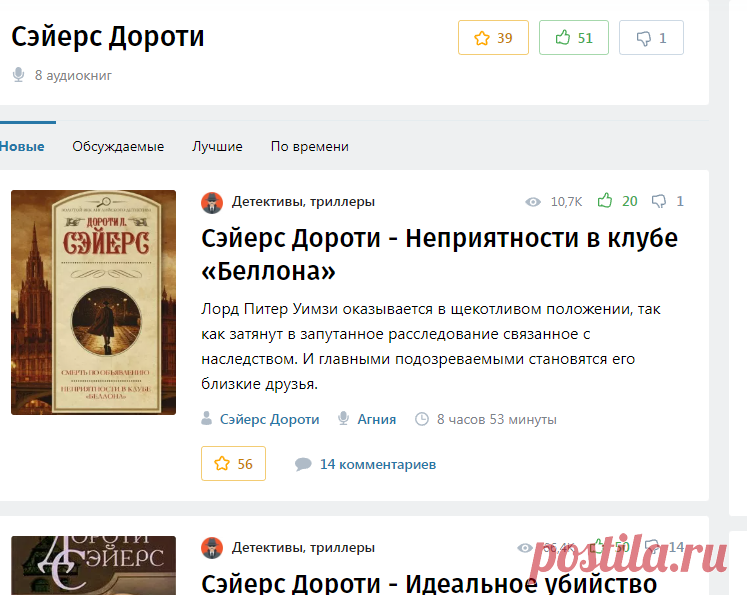Screen dimensions: 747x595
Task: Click the genre avatar icon of Идеальное убийство
Action: 212,548
